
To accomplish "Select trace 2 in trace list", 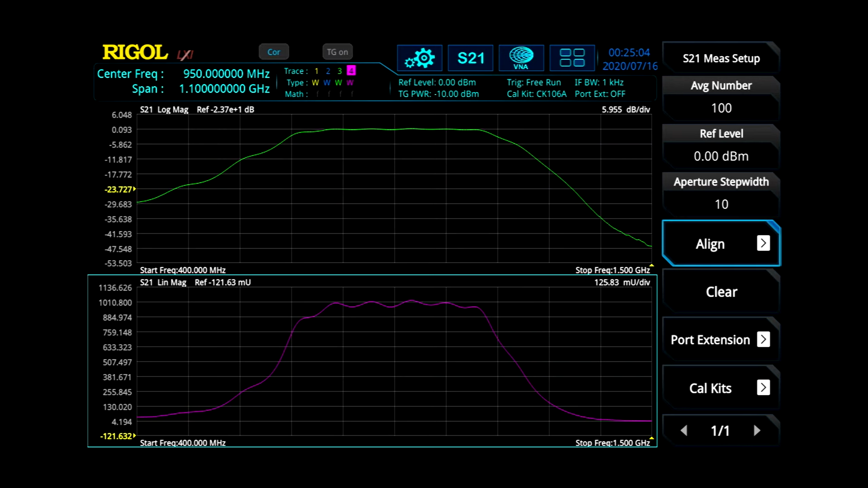I will coord(328,71).
